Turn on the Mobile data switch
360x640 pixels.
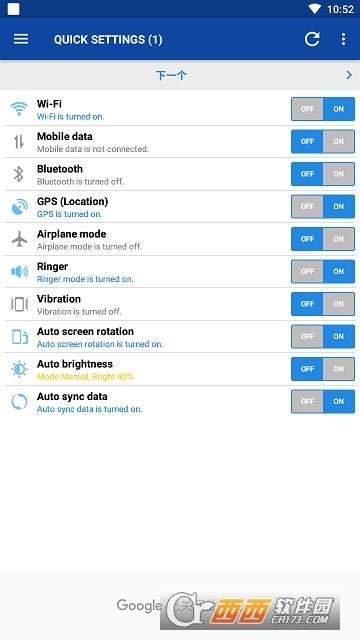[338, 142]
